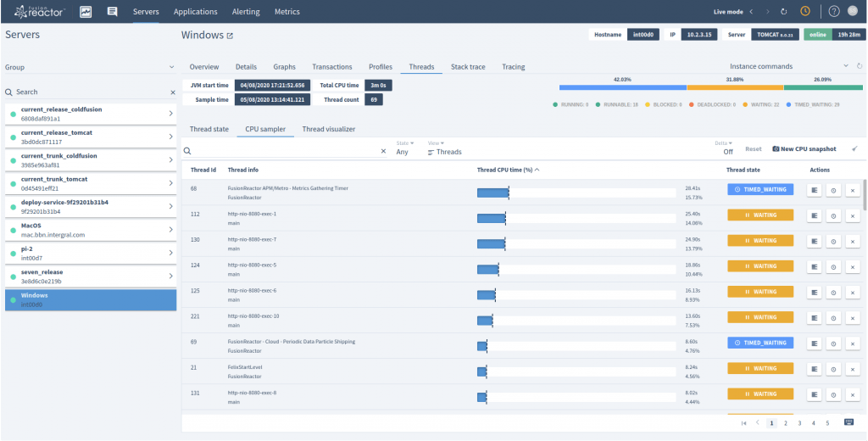Click the blue 42.03% thread state bar
This screenshot has height=441, width=868.
(623, 87)
